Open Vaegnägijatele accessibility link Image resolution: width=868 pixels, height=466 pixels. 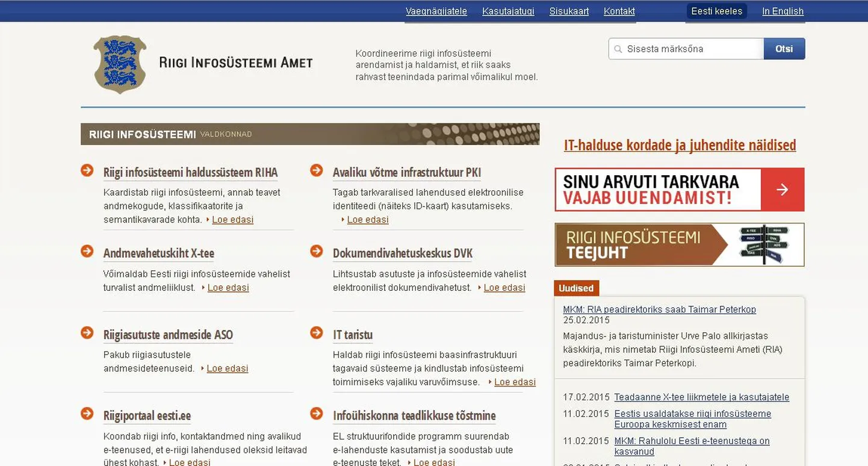coord(436,11)
